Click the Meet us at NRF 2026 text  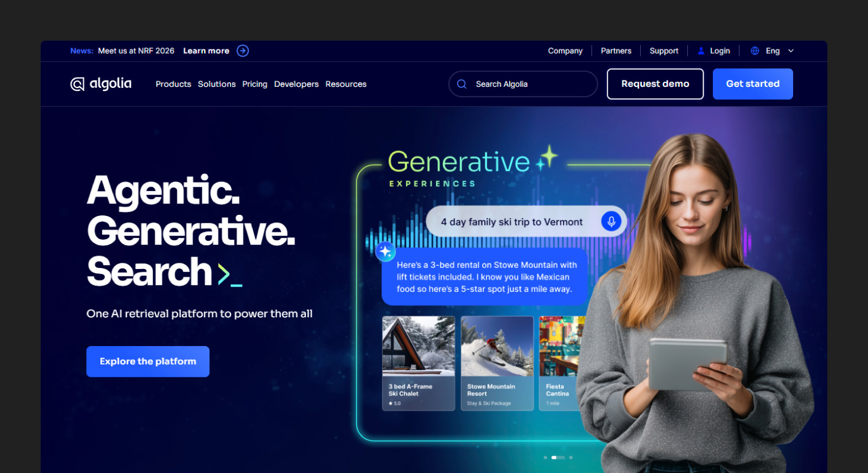pyautogui.click(x=136, y=51)
